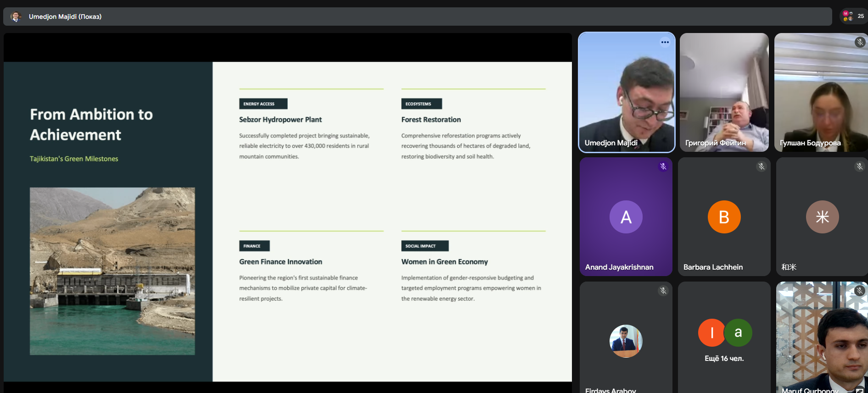Viewport: 868px width, 393px height.
Task: Click the 'Green Finance Innovation' heading
Action: pyautogui.click(x=280, y=262)
